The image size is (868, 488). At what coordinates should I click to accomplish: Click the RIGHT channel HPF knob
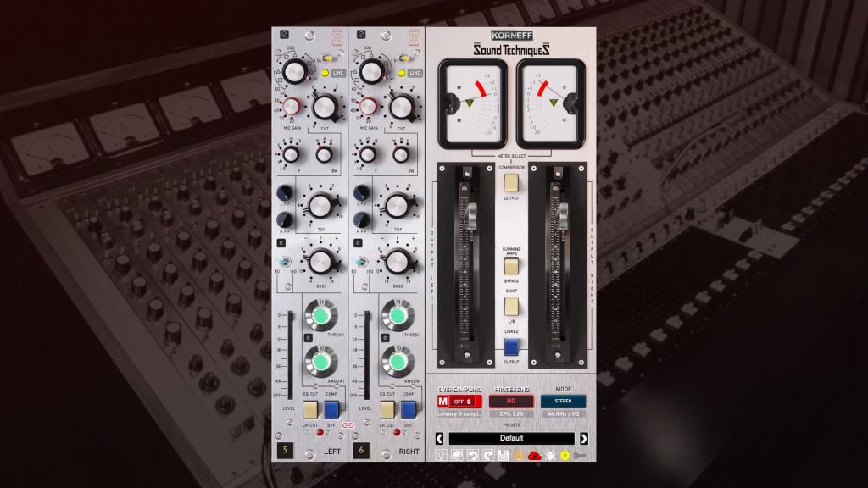click(361, 219)
